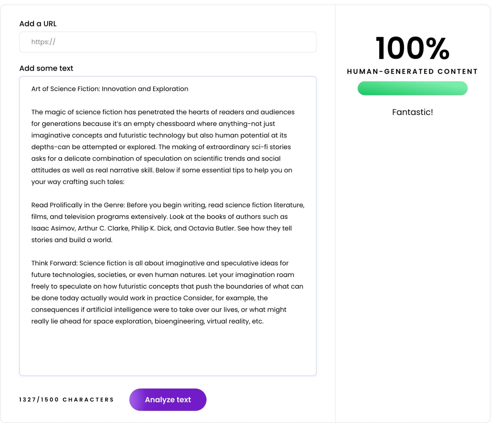Click the Think Forward paragraph heading text
This screenshot has width=504, height=423.
[54, 263]
